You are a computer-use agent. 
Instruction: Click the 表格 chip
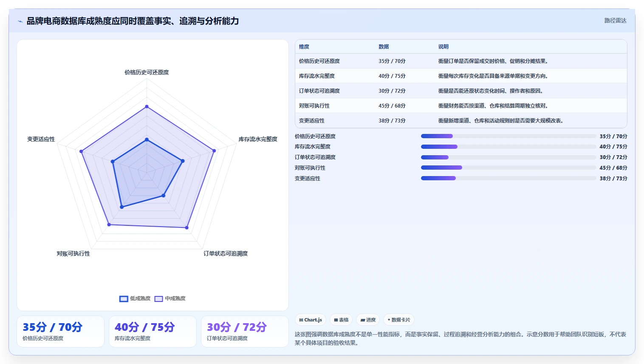(341, 320)
